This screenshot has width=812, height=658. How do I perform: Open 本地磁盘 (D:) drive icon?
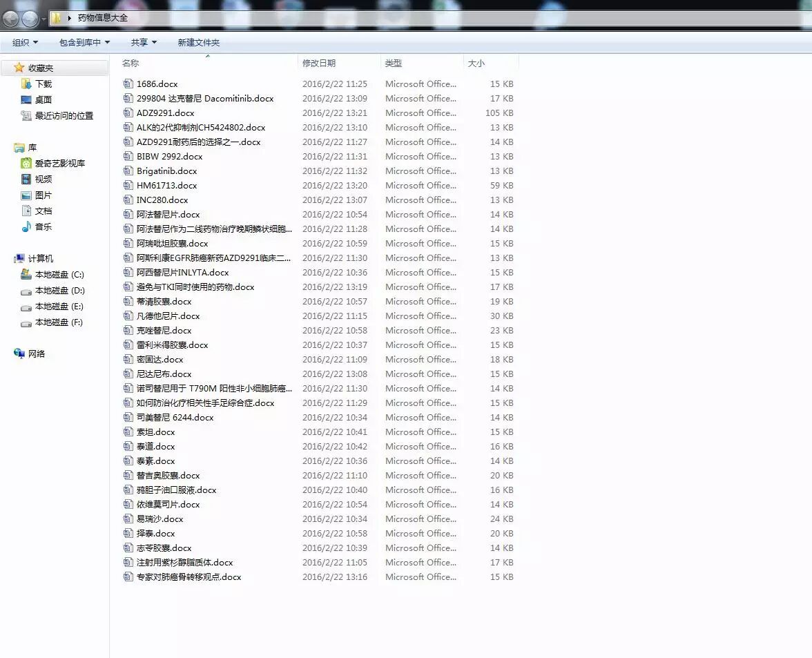click(x=26, y=291)
